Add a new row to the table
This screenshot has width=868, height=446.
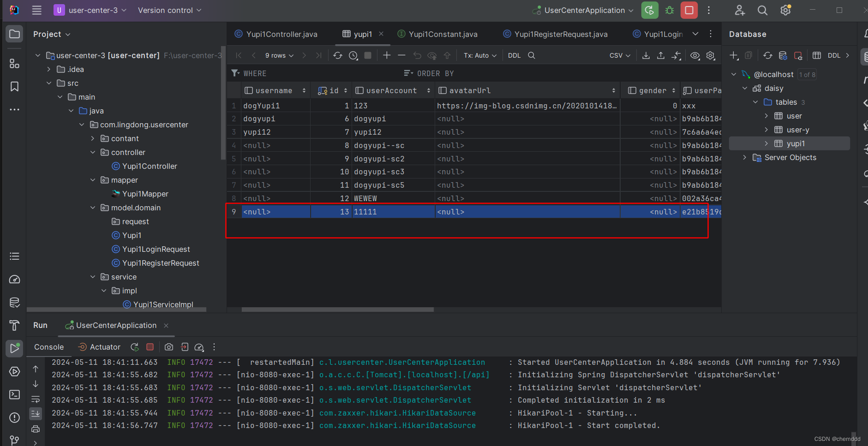point(387,55)
